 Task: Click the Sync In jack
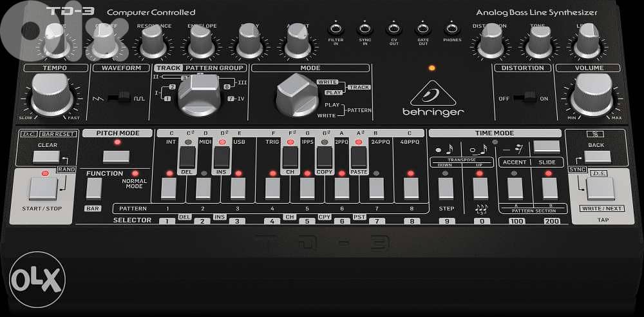pos(365,29)
